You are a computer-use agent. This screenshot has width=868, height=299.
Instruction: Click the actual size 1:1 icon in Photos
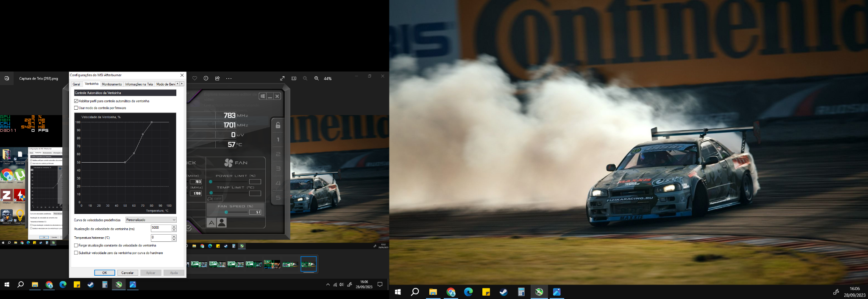[294, 78]
